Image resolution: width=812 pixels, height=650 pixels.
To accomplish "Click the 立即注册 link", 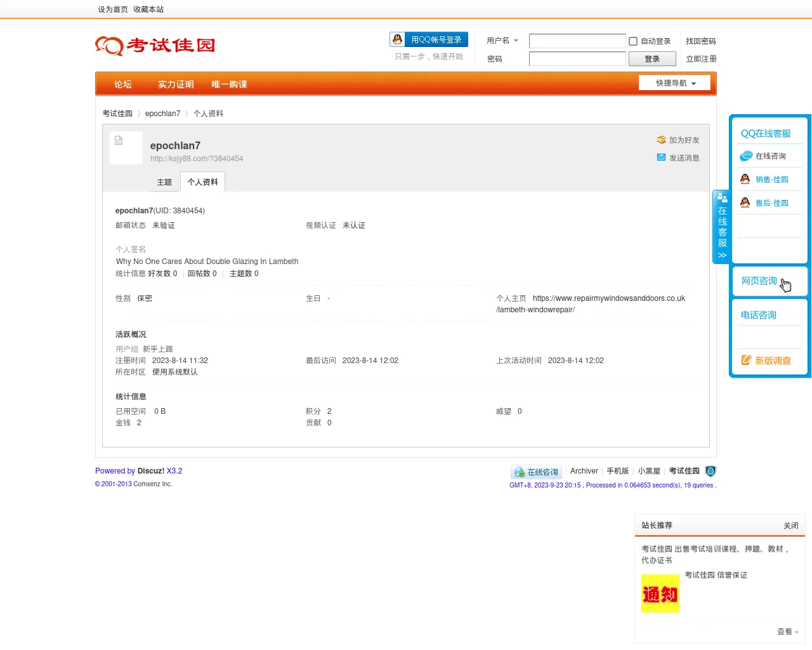I will click(x=701, y=59).
